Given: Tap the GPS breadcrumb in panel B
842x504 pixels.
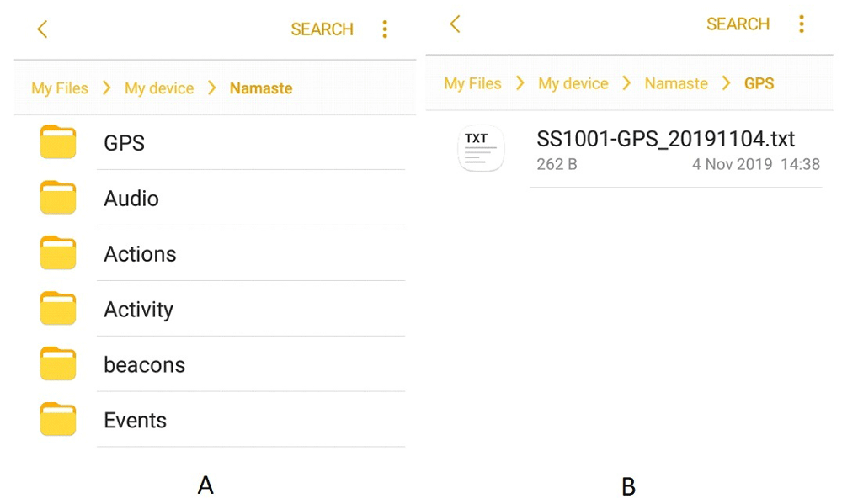Looking at the screenshot, I should (759, 83).
